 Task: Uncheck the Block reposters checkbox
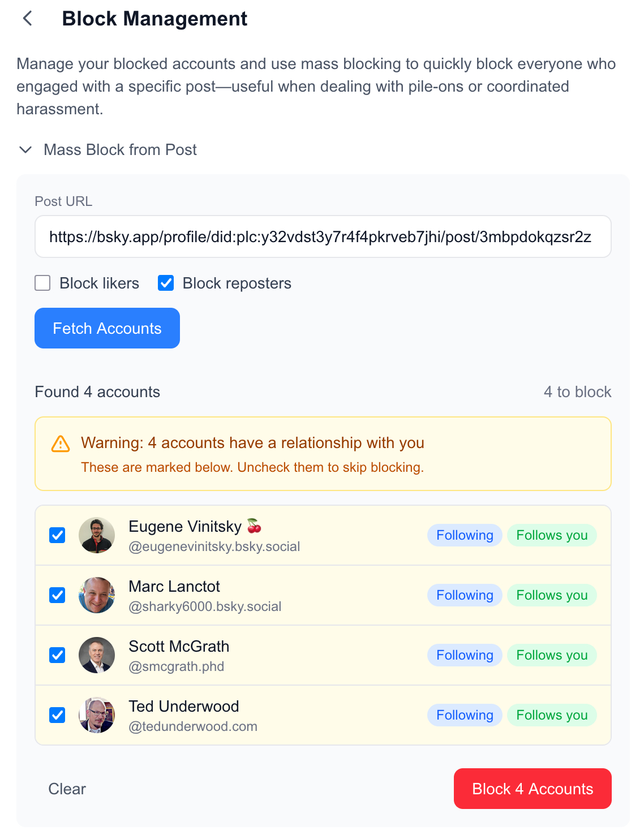tap(166, 283)
